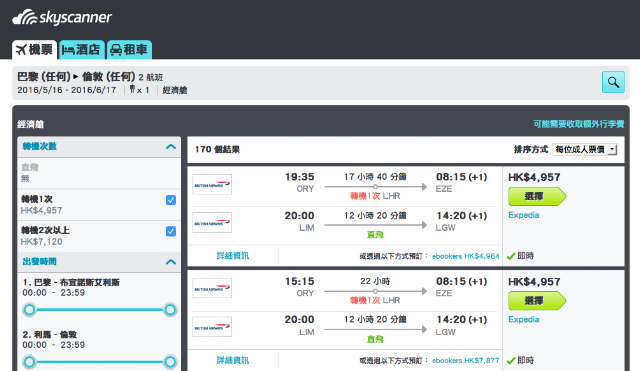Viewport: 640px width, 371px height.
Task: Click the 17 小時 40 分鐘 duration text
Action: point(375,177)
